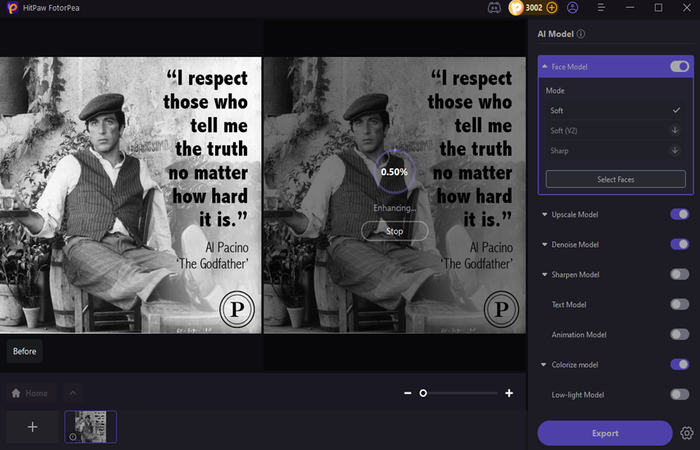The height and width of the screenshot is (450, 700).
Task: Click the AI Model heading
Action: [x=555, y=34]
